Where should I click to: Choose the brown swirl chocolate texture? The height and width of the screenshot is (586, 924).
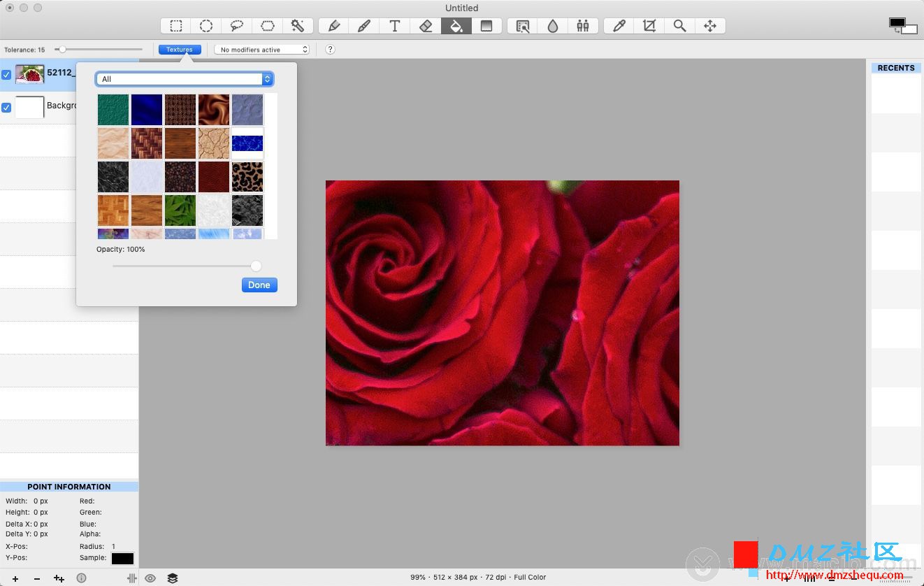coord(214,110)
